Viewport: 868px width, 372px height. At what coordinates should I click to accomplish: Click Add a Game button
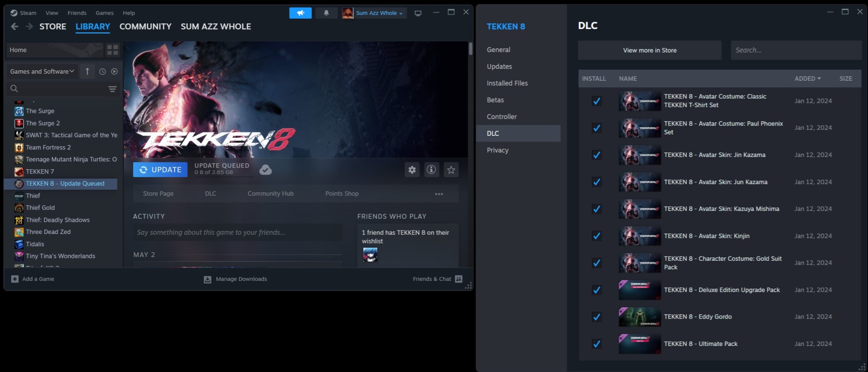point(33,279)
